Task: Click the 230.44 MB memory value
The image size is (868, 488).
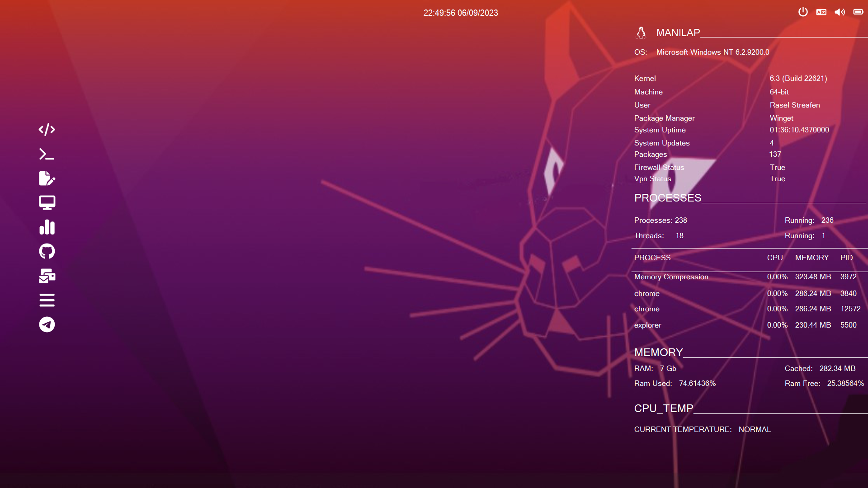Action: 813,325
